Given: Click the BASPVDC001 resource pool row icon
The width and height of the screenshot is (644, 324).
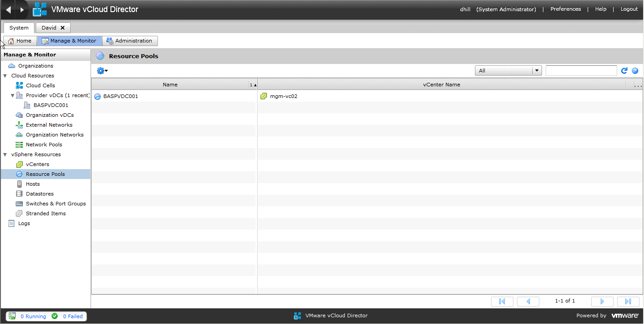Looking at the screenshot, I should [97, 96].
